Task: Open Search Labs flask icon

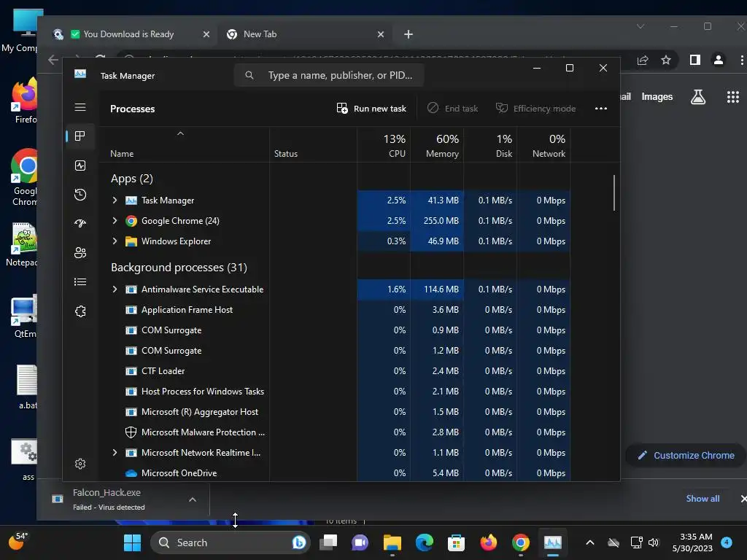Action: pos(698,97)
